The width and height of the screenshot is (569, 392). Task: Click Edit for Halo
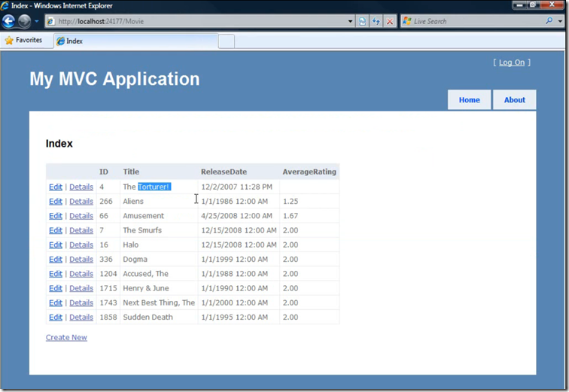pos(56,245)
